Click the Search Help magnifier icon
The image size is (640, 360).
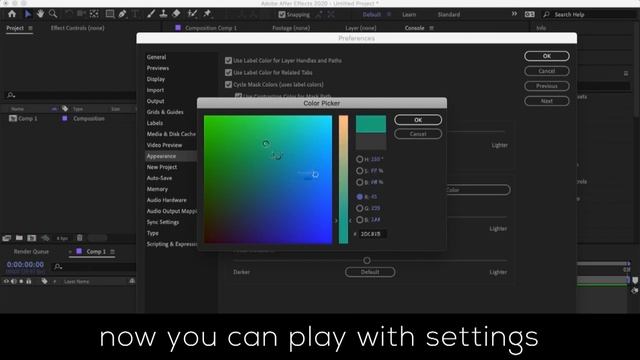click(546, 14)
